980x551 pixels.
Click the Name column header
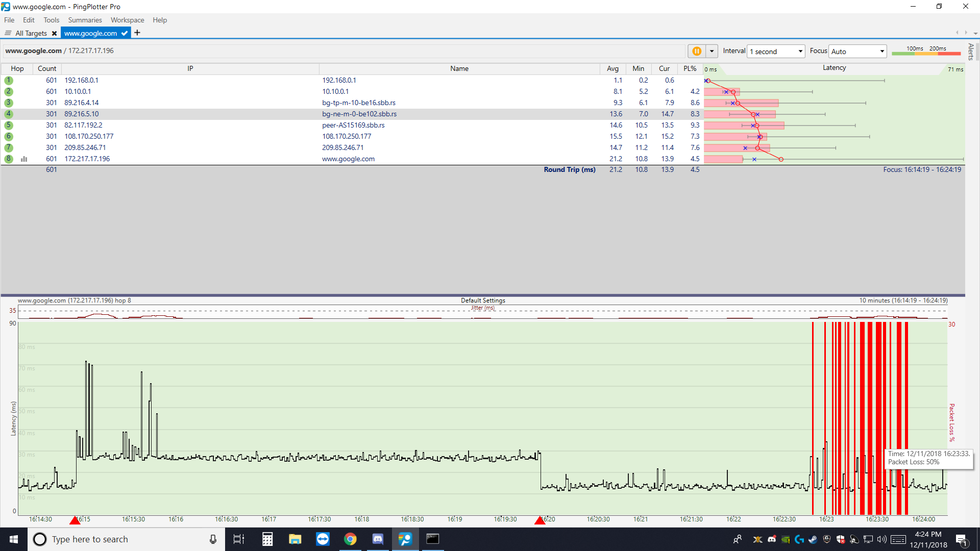click(459, 68)
